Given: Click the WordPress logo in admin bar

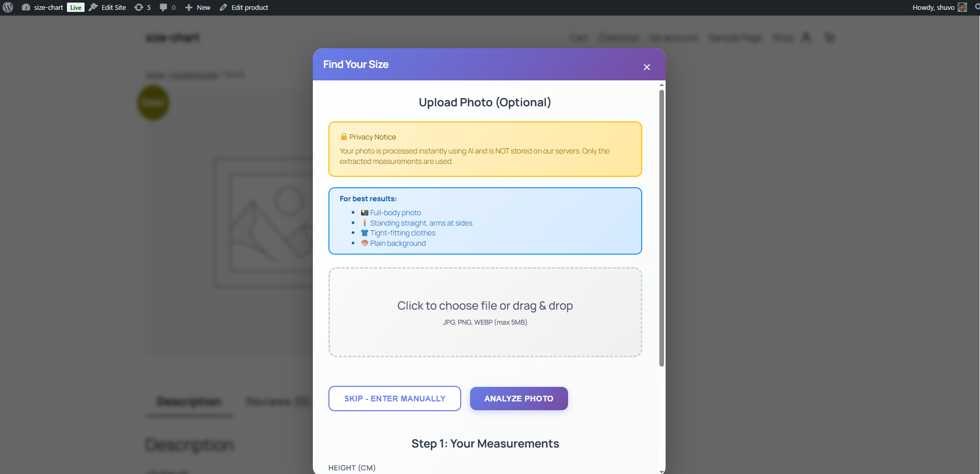Looking at the screenshot, I should [8, 7].
